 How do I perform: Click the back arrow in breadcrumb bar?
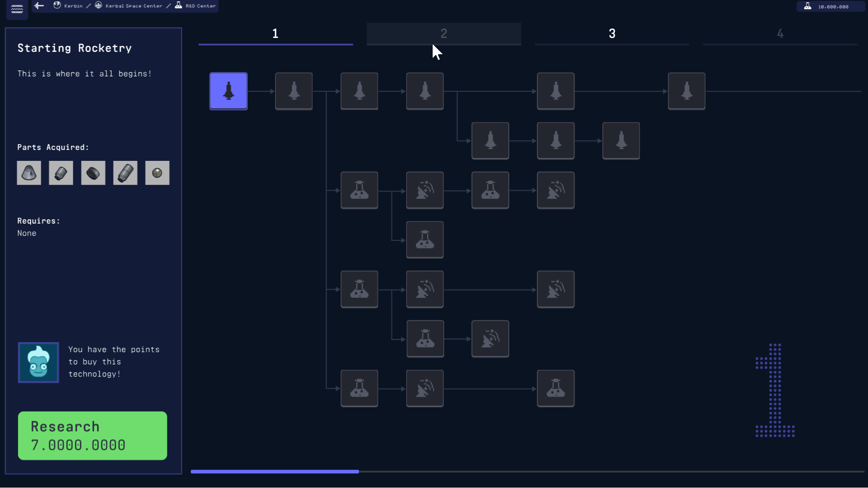point(39,6)
